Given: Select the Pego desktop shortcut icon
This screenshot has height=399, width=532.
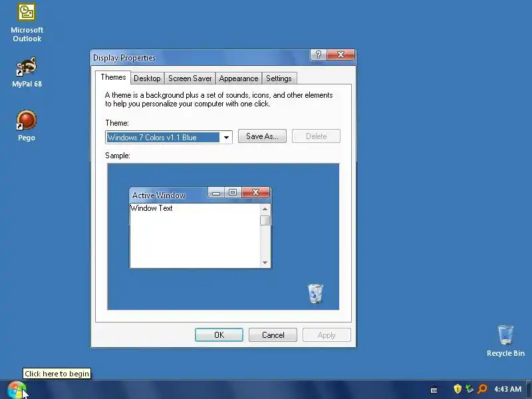Looking at the screenshot, I should pos(27,120).
